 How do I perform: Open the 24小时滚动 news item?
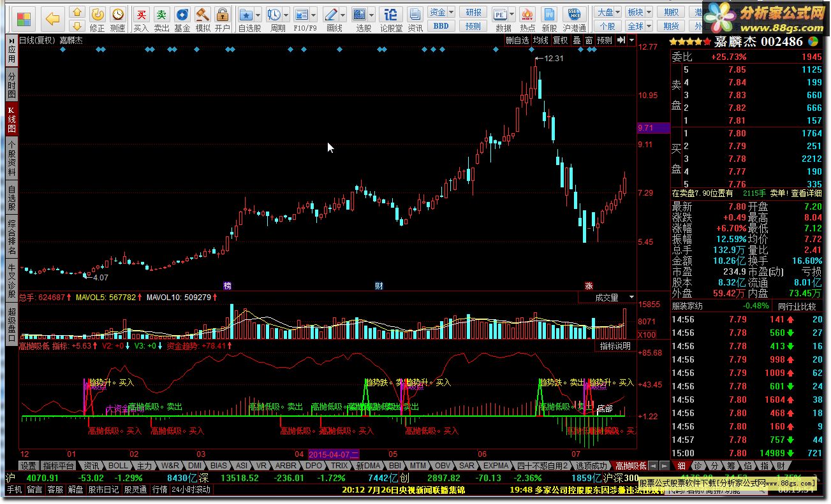191,489
